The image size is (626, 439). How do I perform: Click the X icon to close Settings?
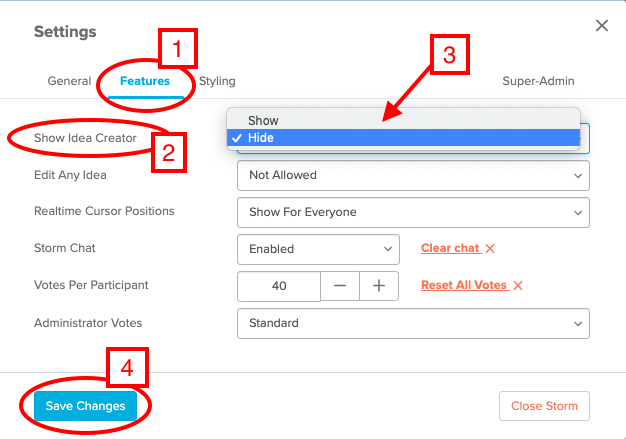[x=602, y=26]
